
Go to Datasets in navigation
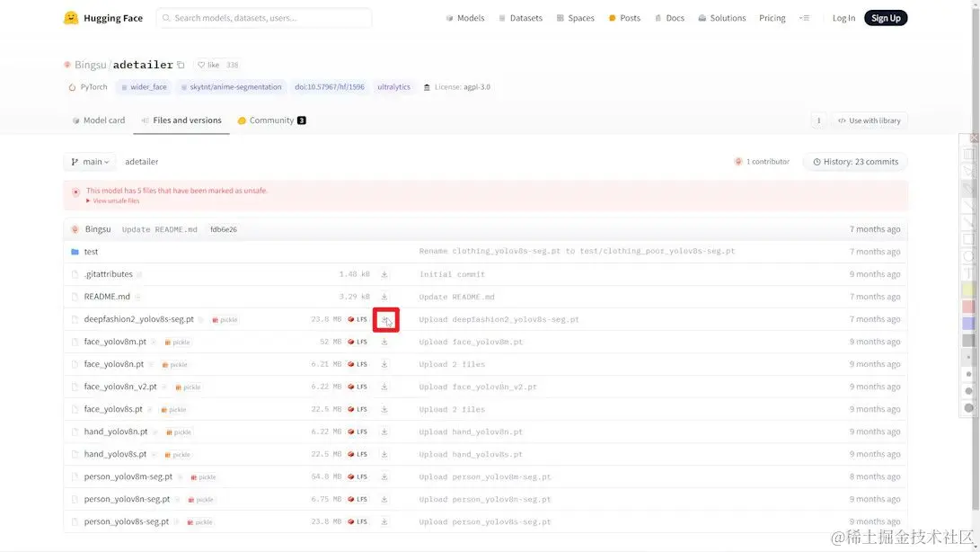click(x=520, y=18)
